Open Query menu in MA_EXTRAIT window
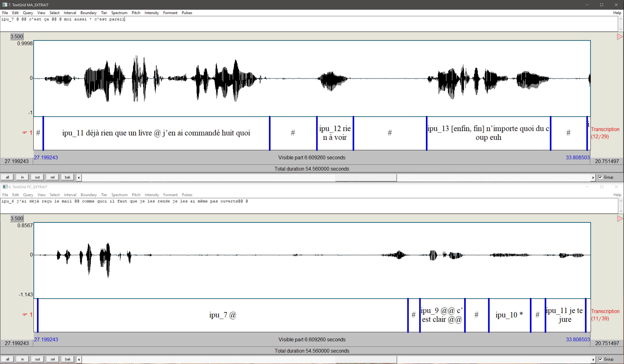The image size is (624, 364). (28, 13)
